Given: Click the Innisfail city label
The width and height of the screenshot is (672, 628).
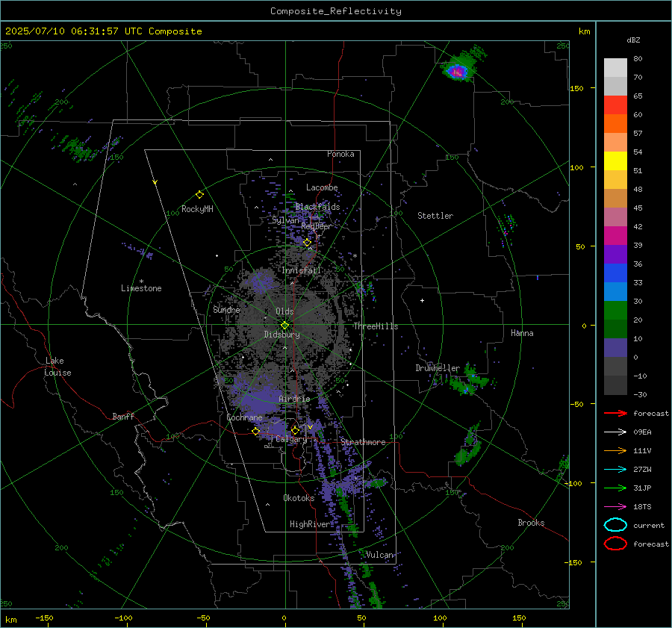Looking at the screenshot, I should [301, 270].
